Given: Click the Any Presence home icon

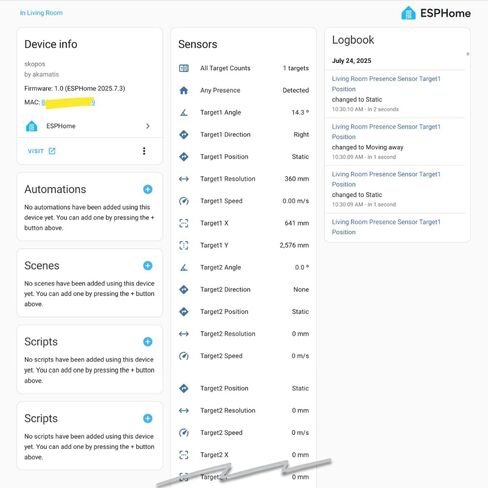Looking at the screenshot, I should (x=184, y=90).
